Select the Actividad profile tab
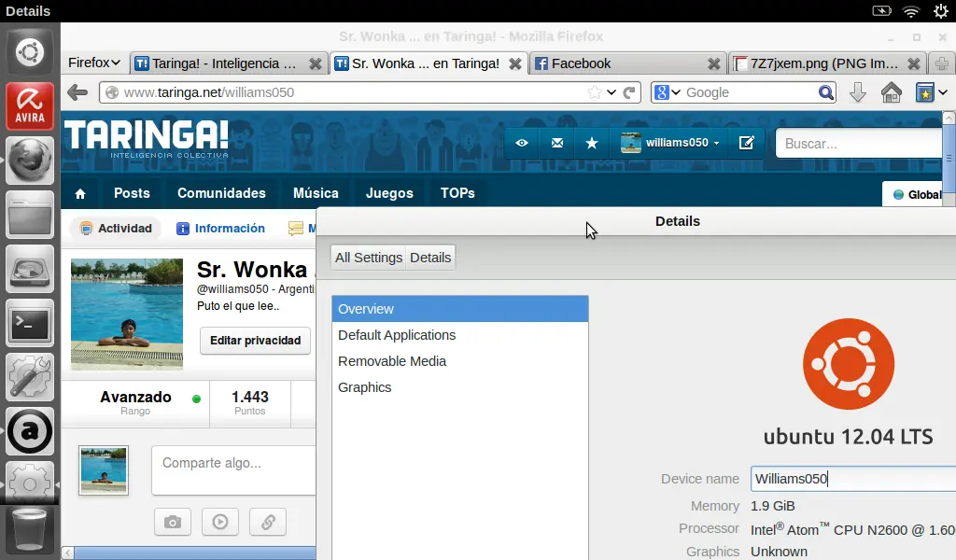The width and height of the screenshot is (956, 560). point(116,228)
